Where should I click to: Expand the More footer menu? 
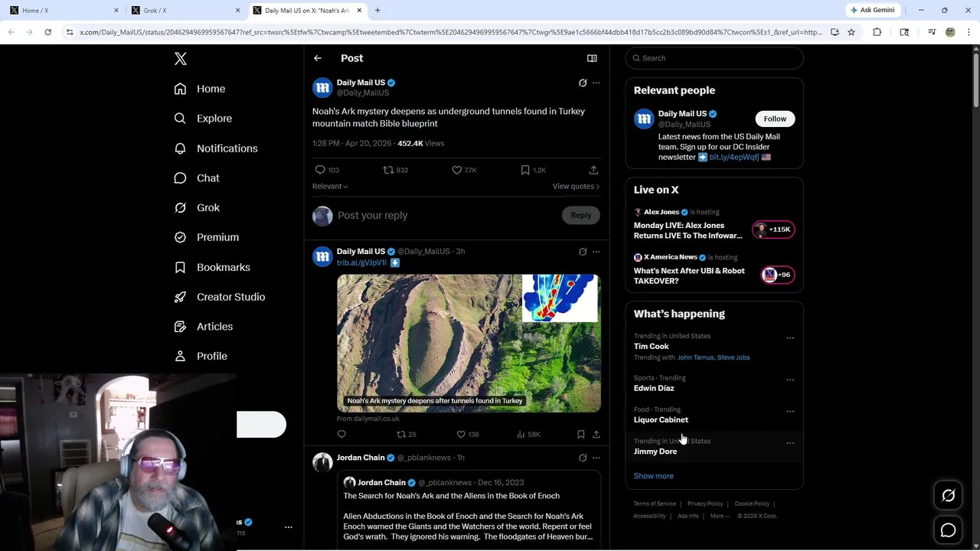(x=720, y=516)
